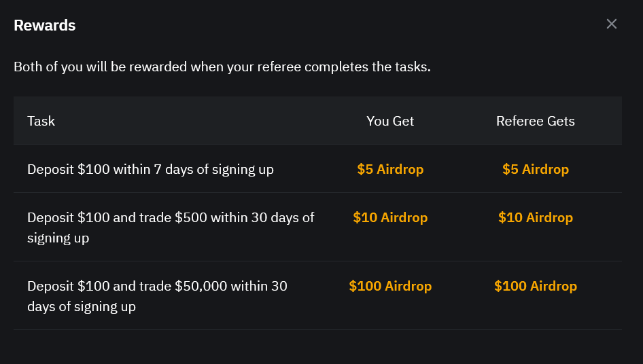
Task: Click the Referee Gets column header
Action: tap(536, 121)
